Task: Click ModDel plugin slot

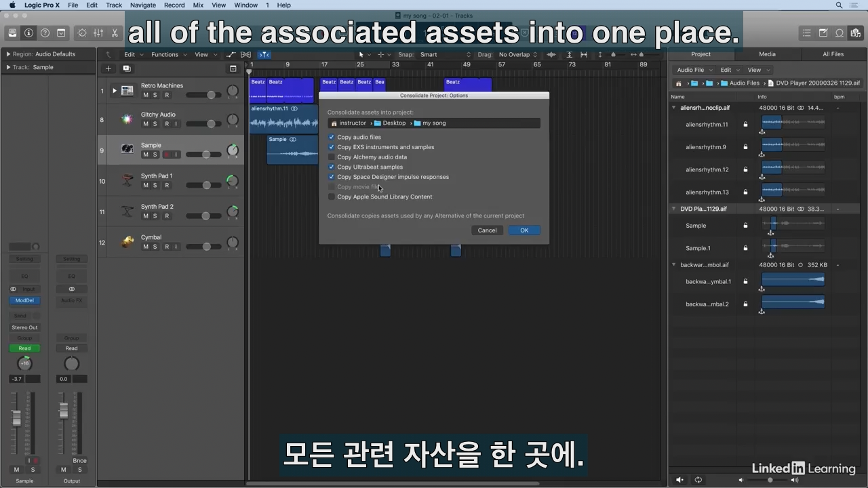Action: (x=24, y=300)
